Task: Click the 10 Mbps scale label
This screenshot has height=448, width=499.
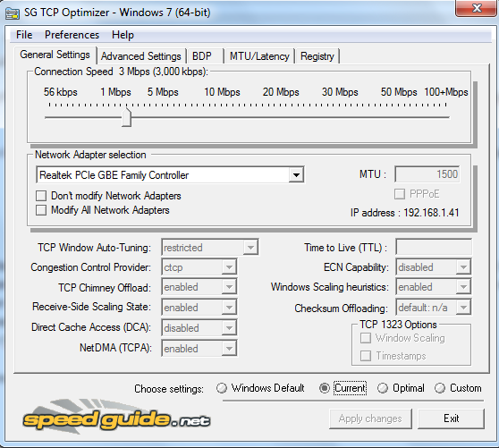Action: 222,92
